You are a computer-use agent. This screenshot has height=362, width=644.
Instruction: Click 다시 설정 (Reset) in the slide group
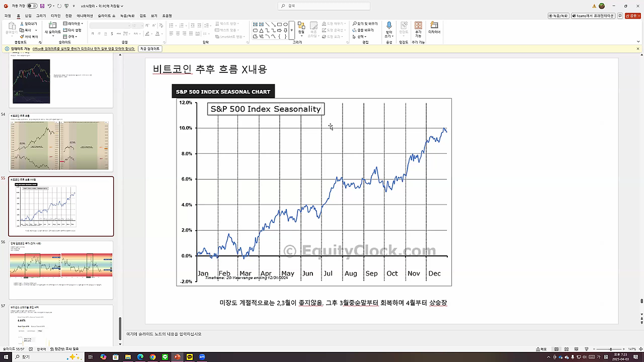[72, 30]
